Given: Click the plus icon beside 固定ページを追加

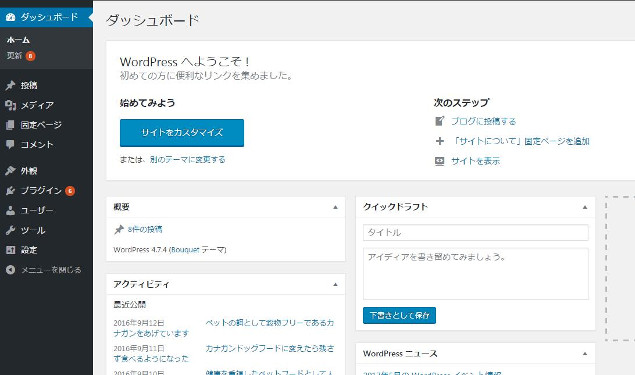Looking at the screenshot, I should [439, 141].
